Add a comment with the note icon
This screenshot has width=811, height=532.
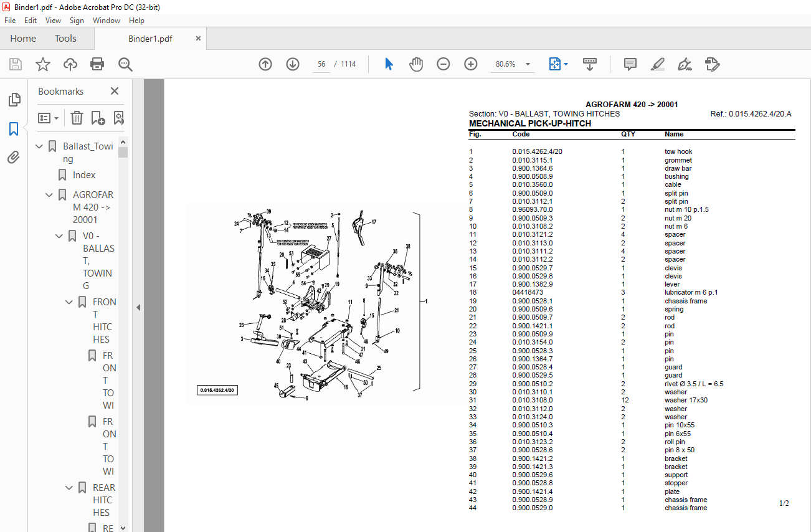[630, 64]
